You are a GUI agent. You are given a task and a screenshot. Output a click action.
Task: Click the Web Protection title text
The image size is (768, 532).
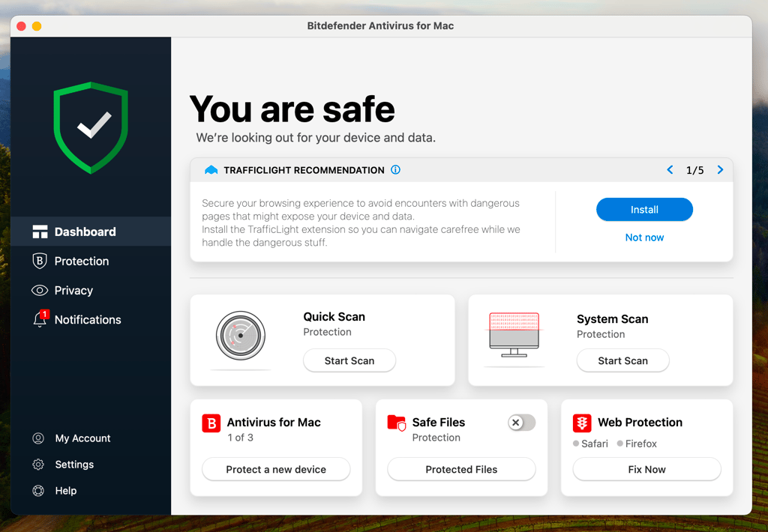[x=640, y=423]
